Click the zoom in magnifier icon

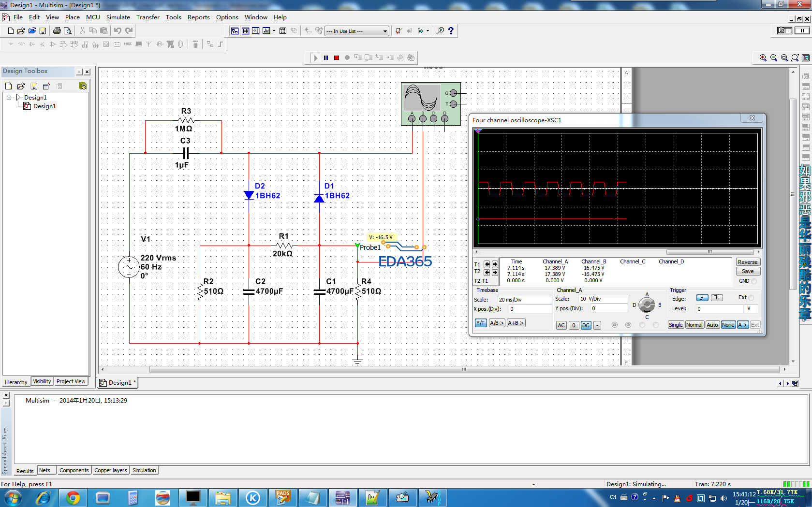(763, 58)
